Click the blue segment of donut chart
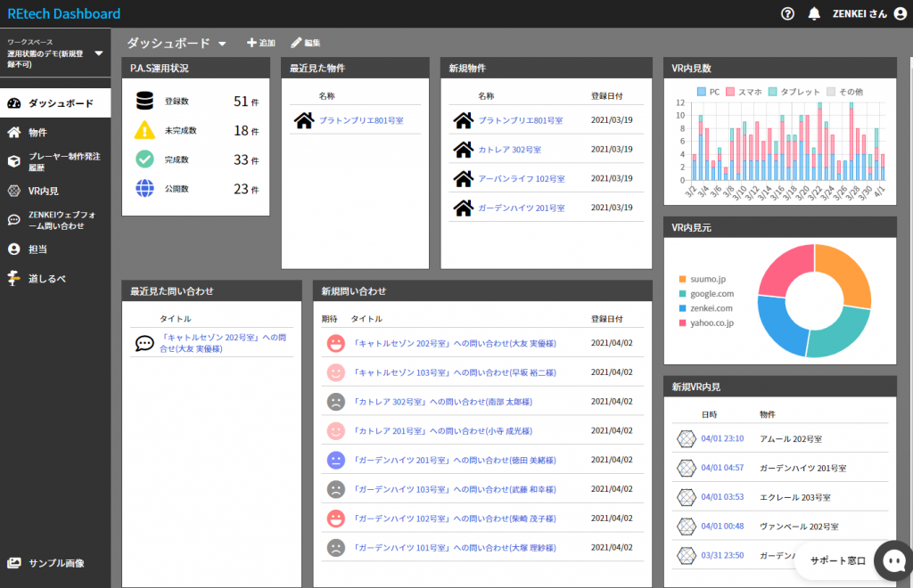 click(x=778, y=329)
